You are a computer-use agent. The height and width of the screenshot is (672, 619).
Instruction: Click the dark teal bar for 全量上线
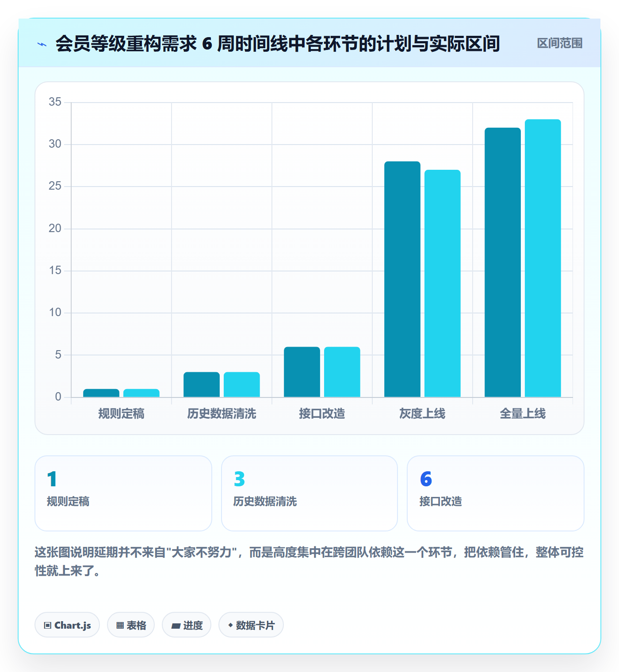coord(503,262)
